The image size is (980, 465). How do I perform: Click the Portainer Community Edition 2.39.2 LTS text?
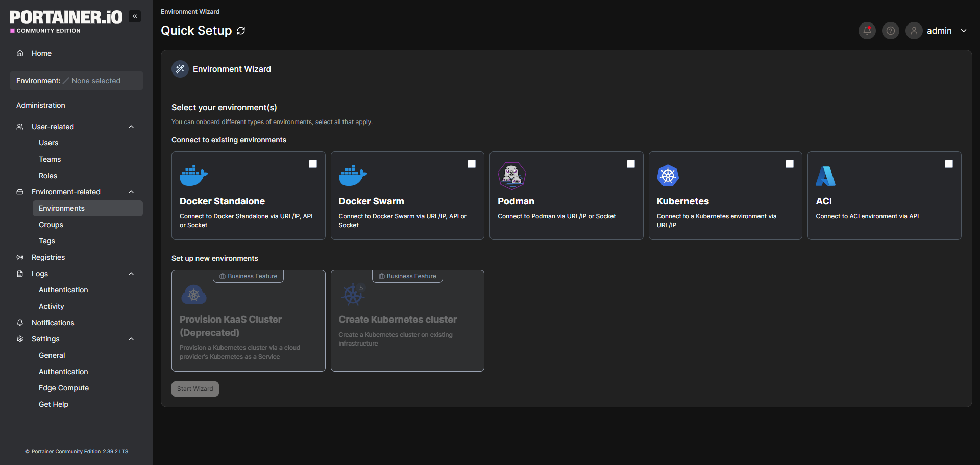(77, 452)
